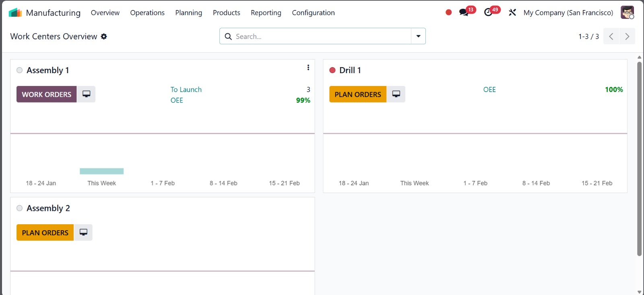Toggle the Assembly 2 status circle
The image size is (644, 295).
[x=19, y=208]
